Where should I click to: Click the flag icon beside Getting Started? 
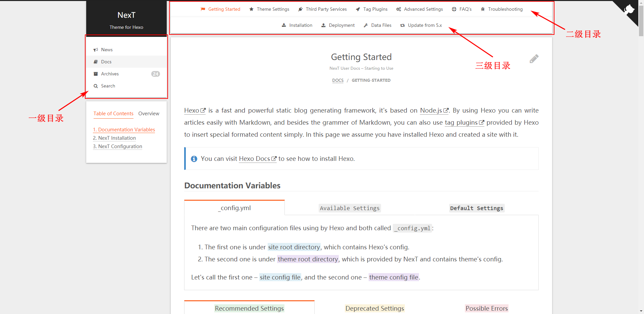(203, 9)
